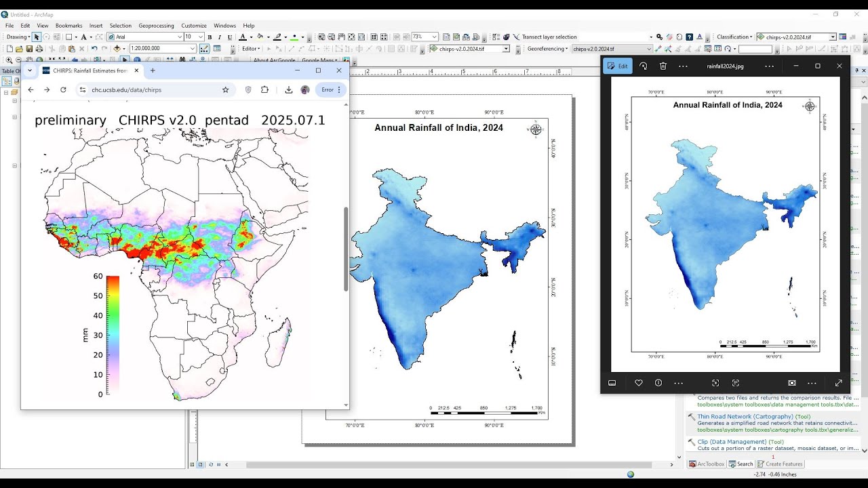Toggle underline text formatting
The image size is (868, 488).
click(230, 37)
